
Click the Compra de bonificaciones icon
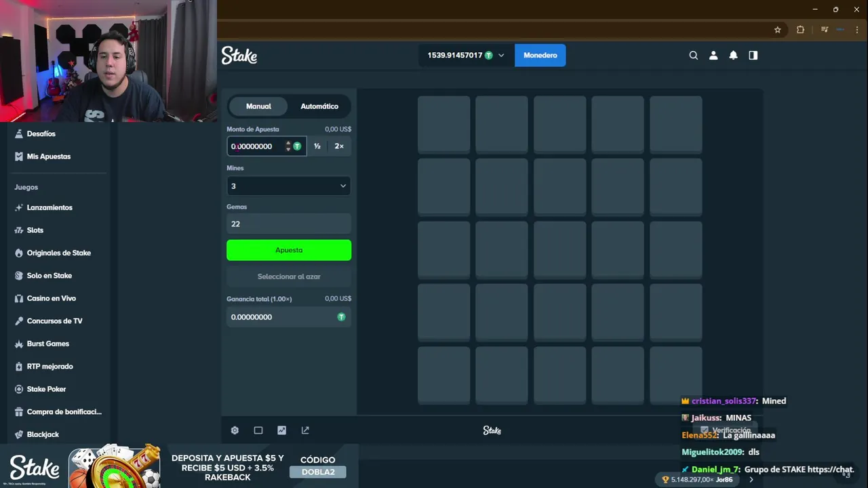pos(19,412)
